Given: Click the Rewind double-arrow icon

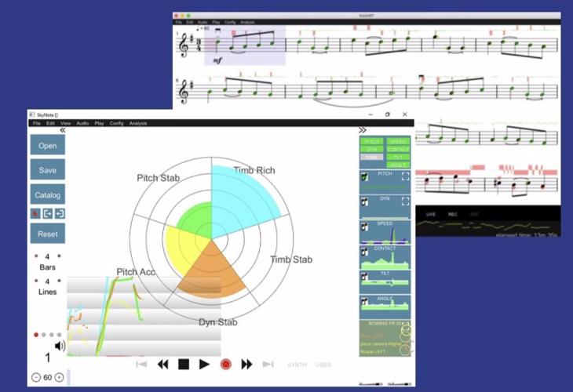Looking at the screenshot, I should click(163, 364).
